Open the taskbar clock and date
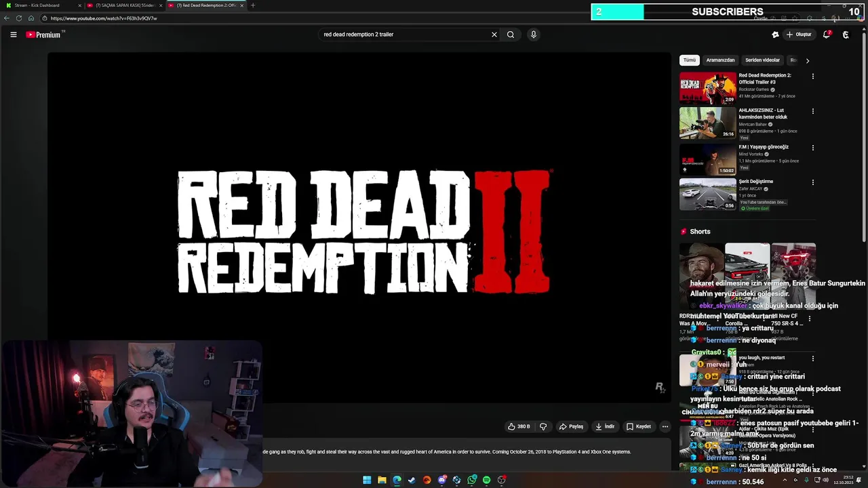 843,480
